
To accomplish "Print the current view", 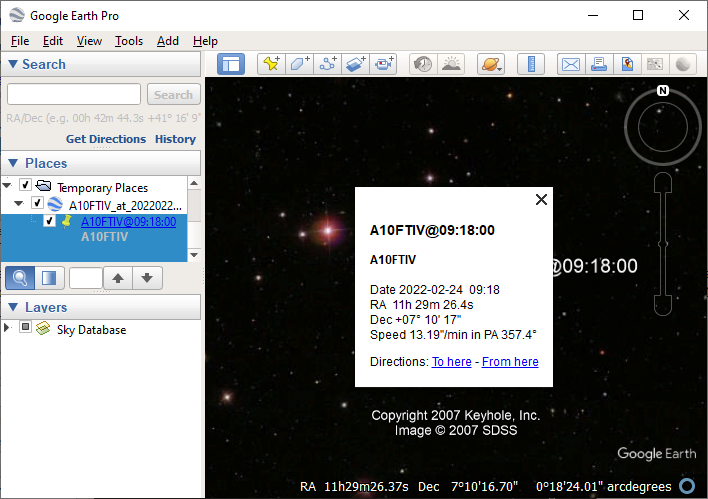I will [x=599, y=64].
